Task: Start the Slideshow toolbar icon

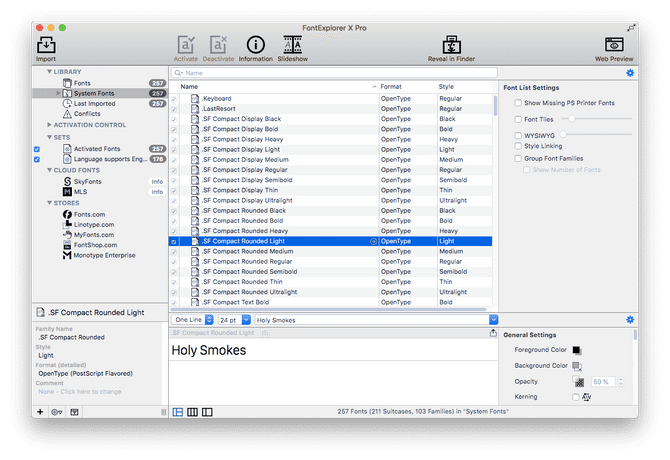Action: click(x=293, y=45)
